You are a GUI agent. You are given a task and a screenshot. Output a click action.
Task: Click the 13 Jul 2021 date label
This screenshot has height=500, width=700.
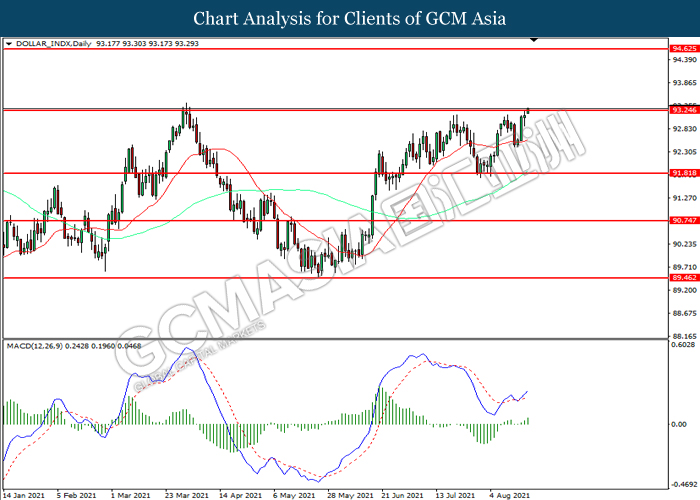point(455,496)
